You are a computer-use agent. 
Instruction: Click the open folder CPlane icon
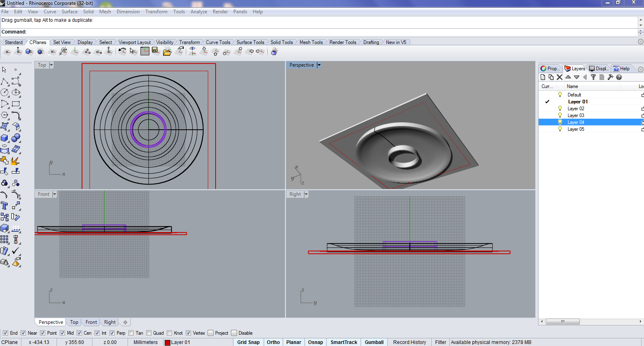click(x=167, y=51)
